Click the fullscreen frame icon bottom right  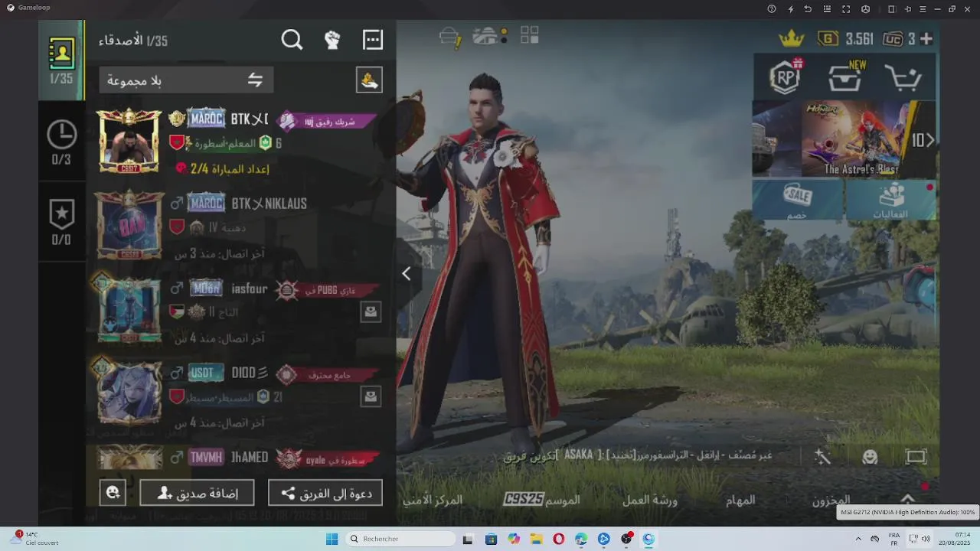click(916, 457)
